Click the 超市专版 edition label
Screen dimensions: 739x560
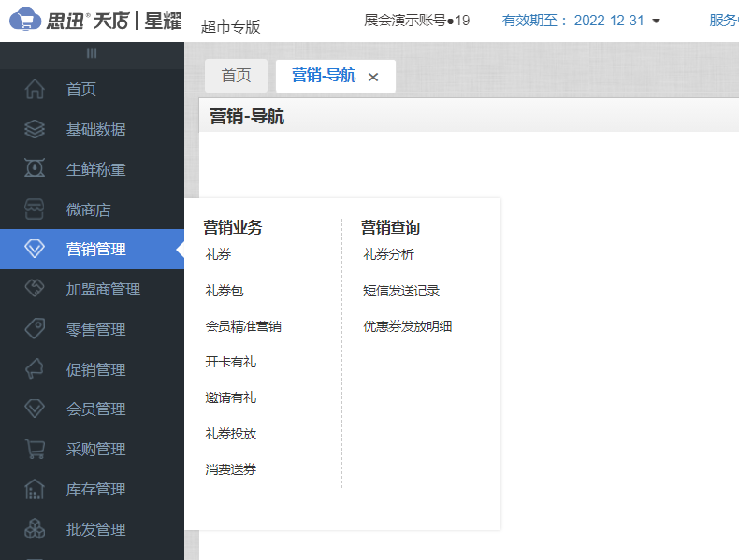click(230, 26)
